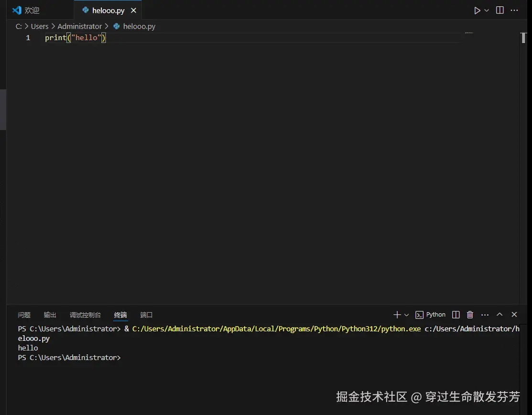Create a new terminal with plus icon
The height and width of the screenshot is (415, 532).
(397, 315)
